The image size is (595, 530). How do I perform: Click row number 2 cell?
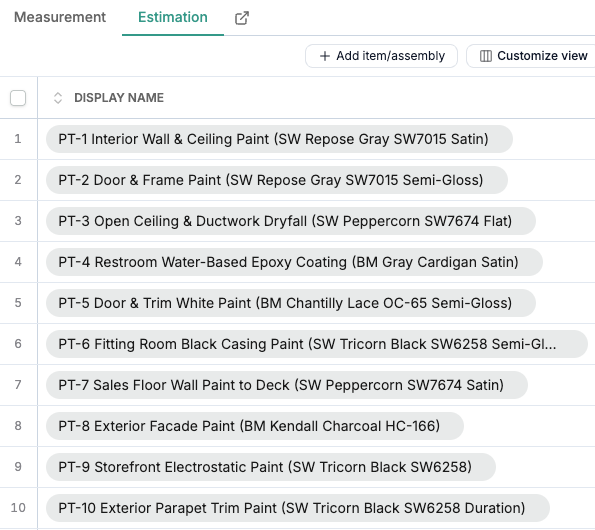coord(18,180)
